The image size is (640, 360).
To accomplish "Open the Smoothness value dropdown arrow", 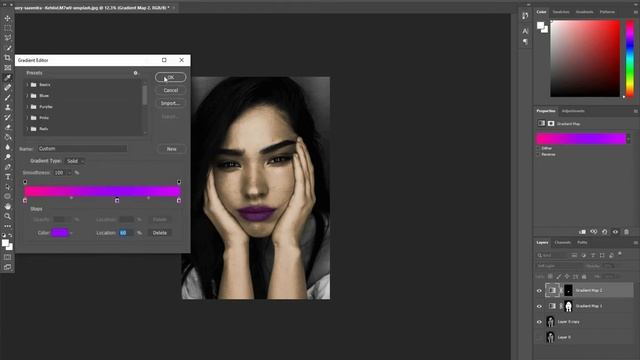I will [x=69, y=173].
